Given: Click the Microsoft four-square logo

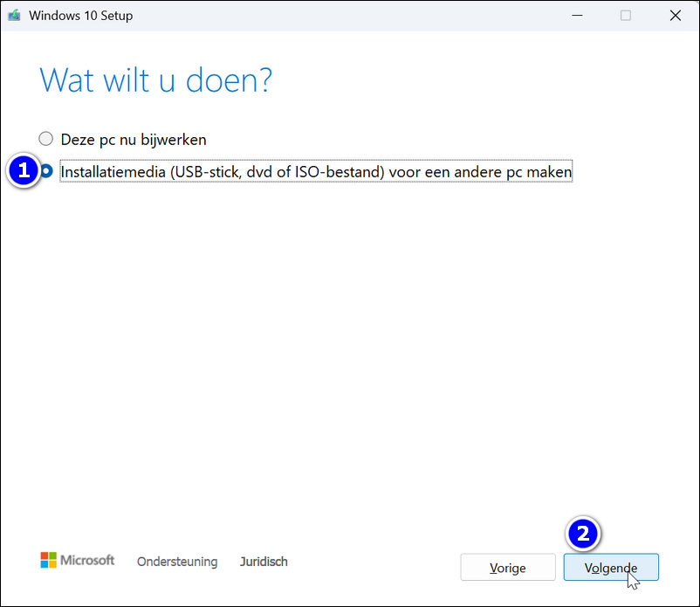Looking at the screenshot, I should (48, 561).
